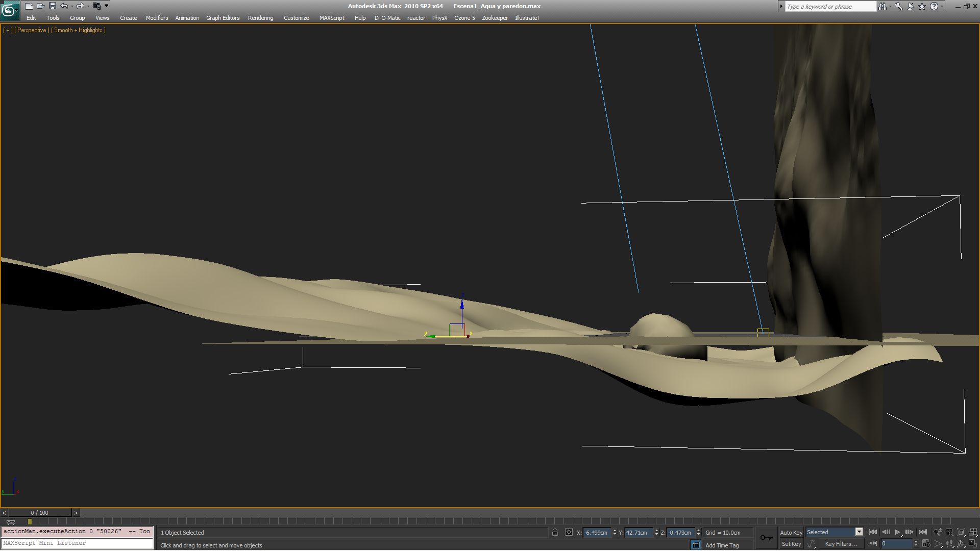This screenshot has height=551, width=980.
Task: Click the Perspective viewport label
Action: click(x=32, y=30)
